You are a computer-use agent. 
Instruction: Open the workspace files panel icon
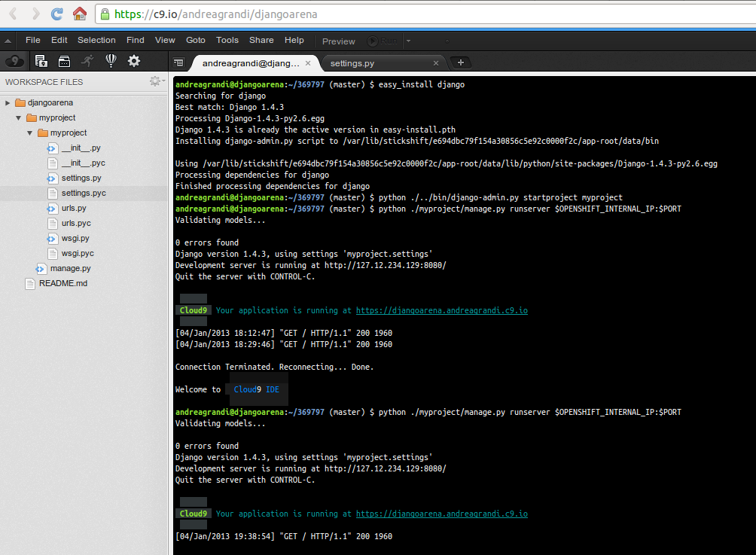coord(41,61)
